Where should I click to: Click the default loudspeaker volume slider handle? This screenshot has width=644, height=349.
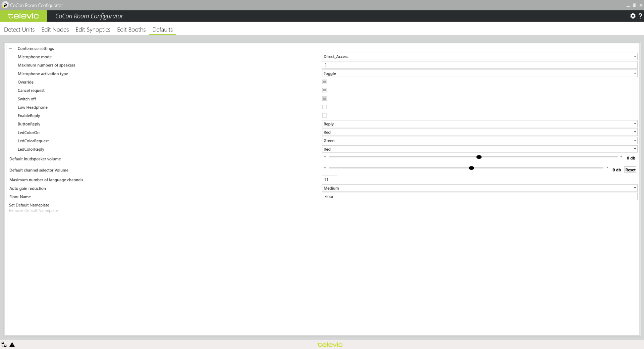point(479,157)
